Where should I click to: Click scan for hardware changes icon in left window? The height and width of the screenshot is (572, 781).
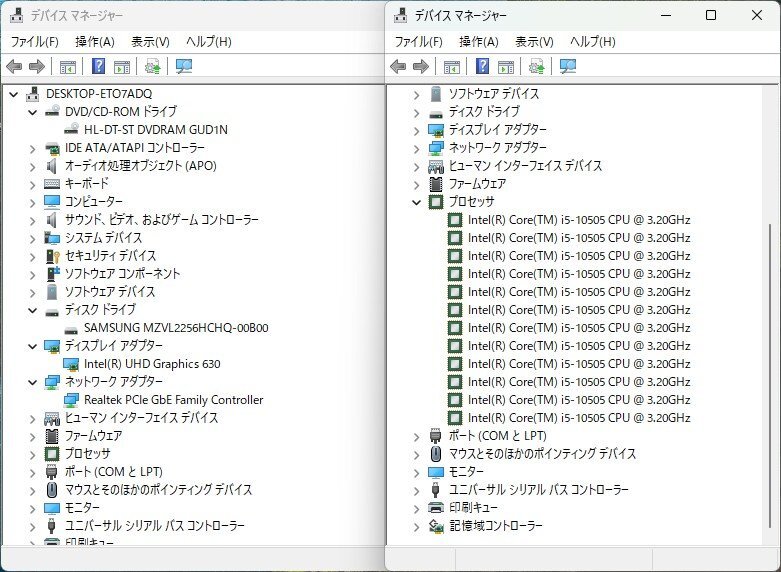coord(184,66)
